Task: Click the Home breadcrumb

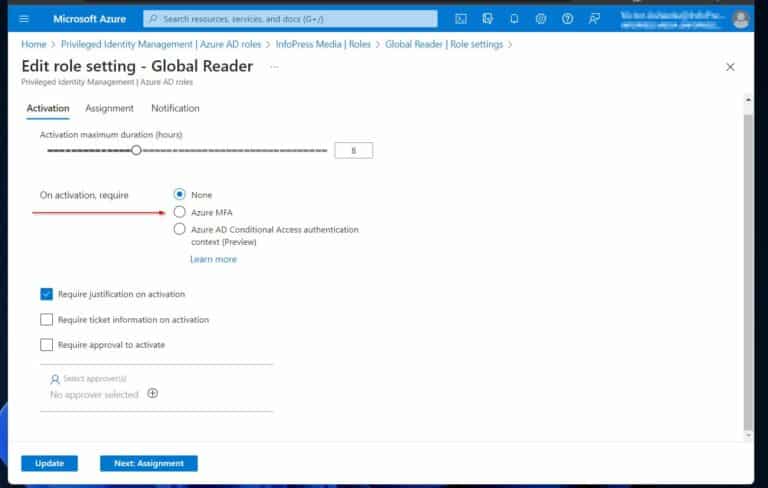Action: pyautogui.click(x=34, y=44)
